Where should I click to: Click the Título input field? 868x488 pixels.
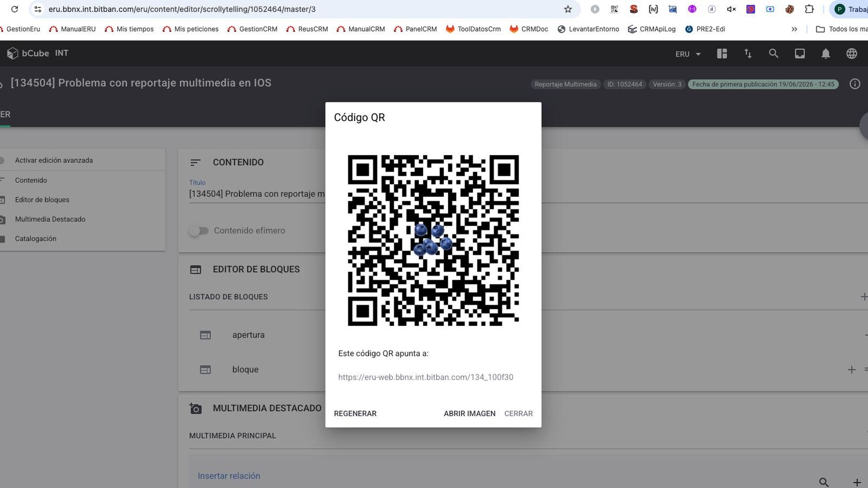pyautogui.click(x=257, y=194)
